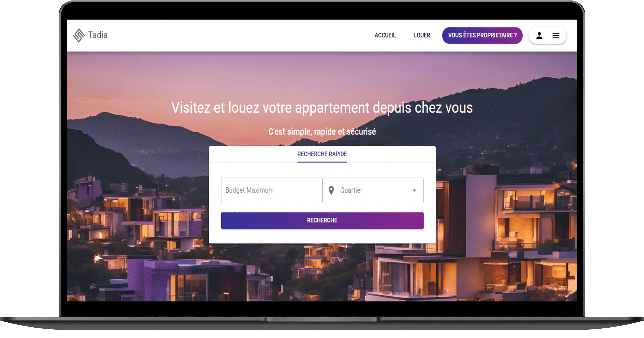Viewport: 644px width, 338px height.
Task: Click the location pin icon in Quartier field
Action: [331, 190]
